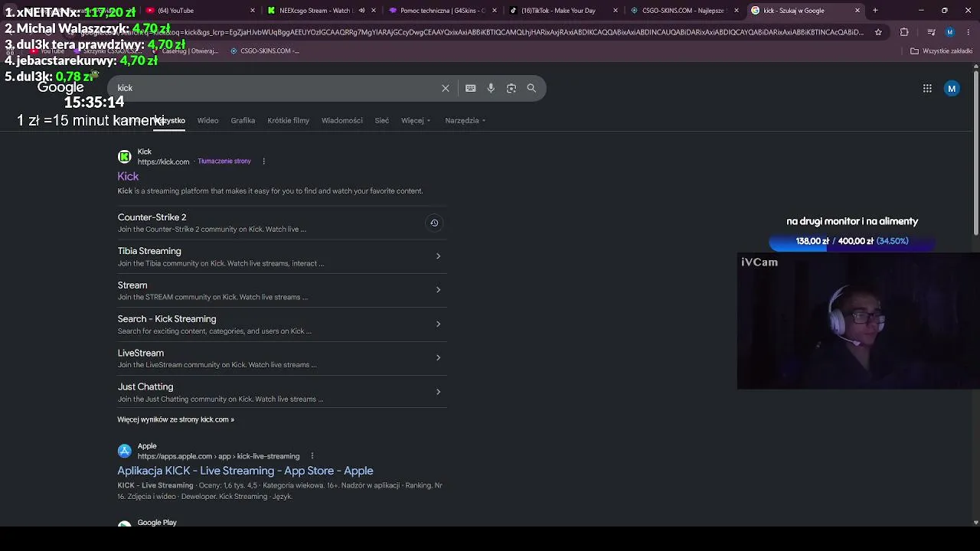The width and height of the screenshot is (980, 551).
Task: Close the CSGO-SKINS.COM tab
Action: point(737,11)
